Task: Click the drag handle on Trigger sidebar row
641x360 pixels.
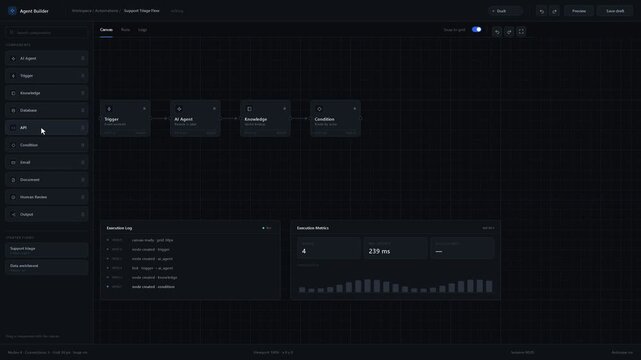Action: point(83,76)
